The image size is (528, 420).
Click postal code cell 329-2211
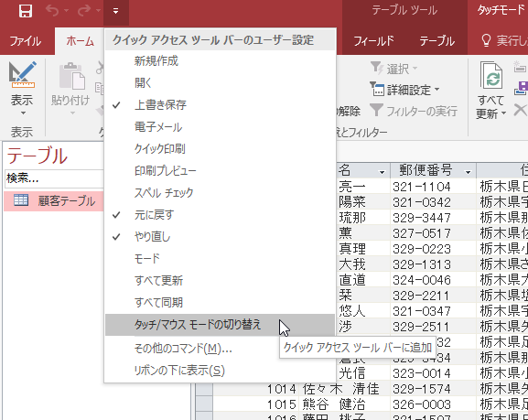433,295
